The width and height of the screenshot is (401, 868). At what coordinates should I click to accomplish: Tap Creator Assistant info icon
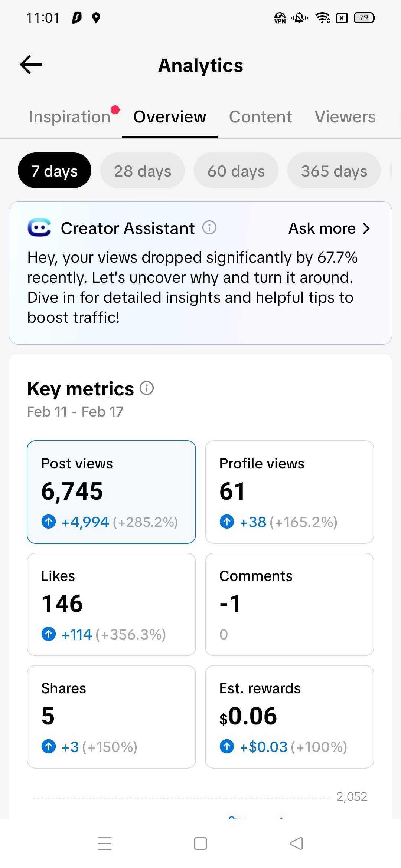[x=209, y=227]
